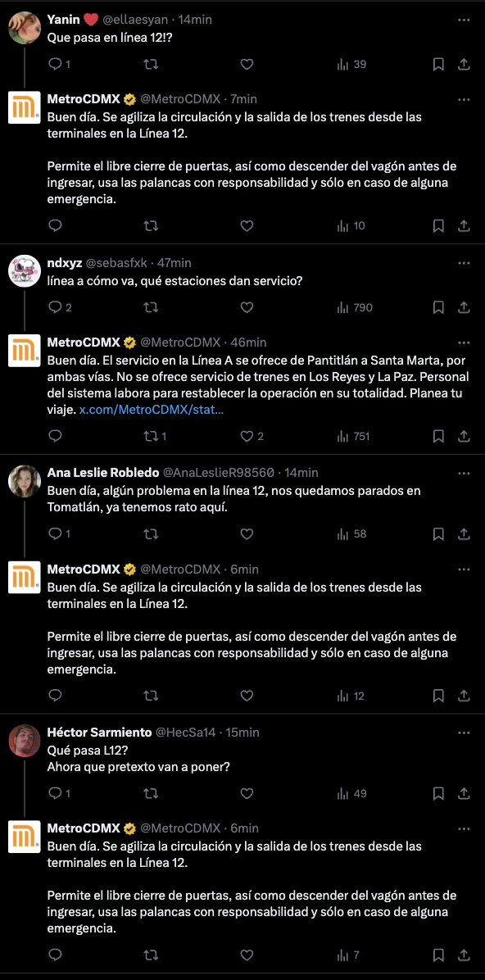Retweet Ana Leslie Robledo's tweet
This screenshot has height=980, width=485.
click(x=151, y=533)
